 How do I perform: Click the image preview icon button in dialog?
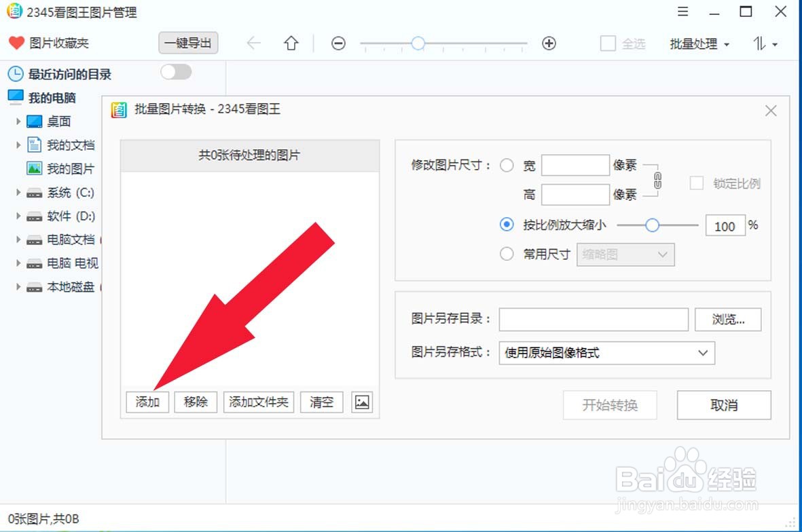coord(362,402)
